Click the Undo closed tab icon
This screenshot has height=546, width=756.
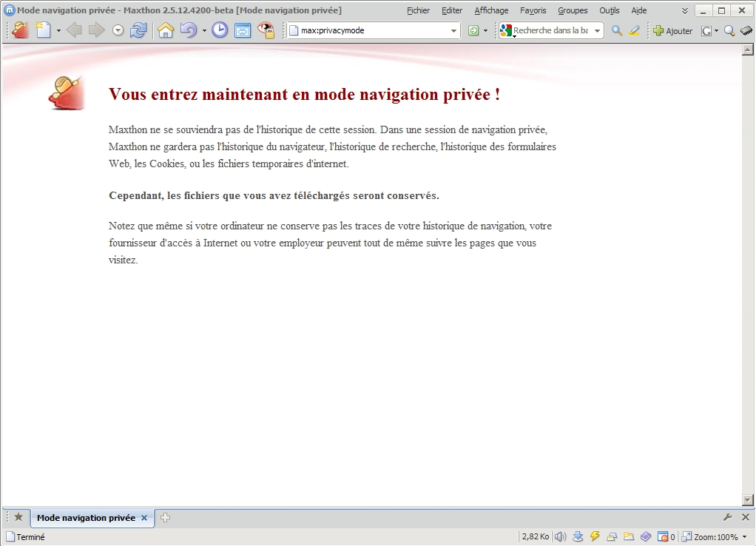pos(188,30)
